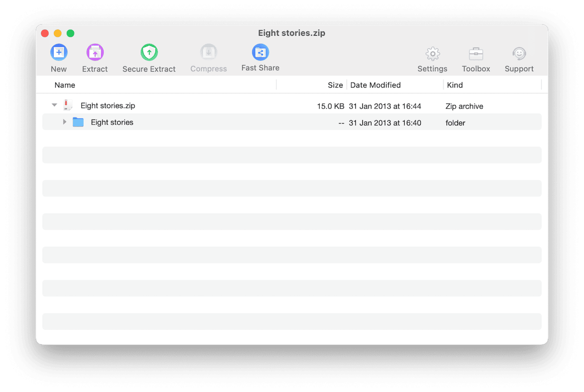Viewport: 584px width, 392px height.
Task: Click the zip file icon beside Eight stories.zip
Action: coord(68,106)
